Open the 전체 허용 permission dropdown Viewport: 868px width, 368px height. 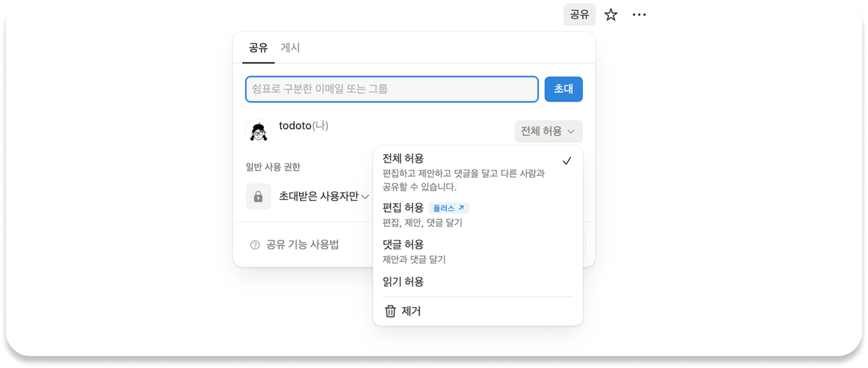click(x=548, y=131)
